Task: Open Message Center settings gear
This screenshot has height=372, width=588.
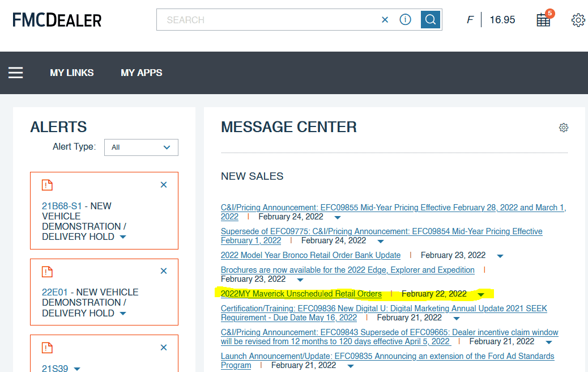Action: 563,128
